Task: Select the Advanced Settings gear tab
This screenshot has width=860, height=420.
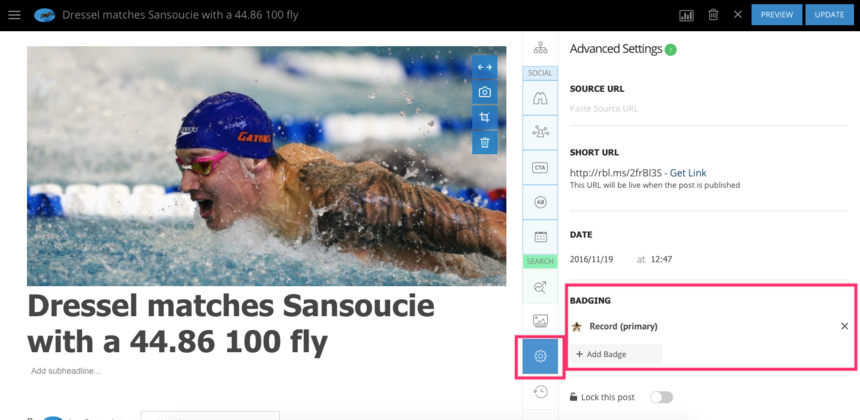Action: (540, 356)
